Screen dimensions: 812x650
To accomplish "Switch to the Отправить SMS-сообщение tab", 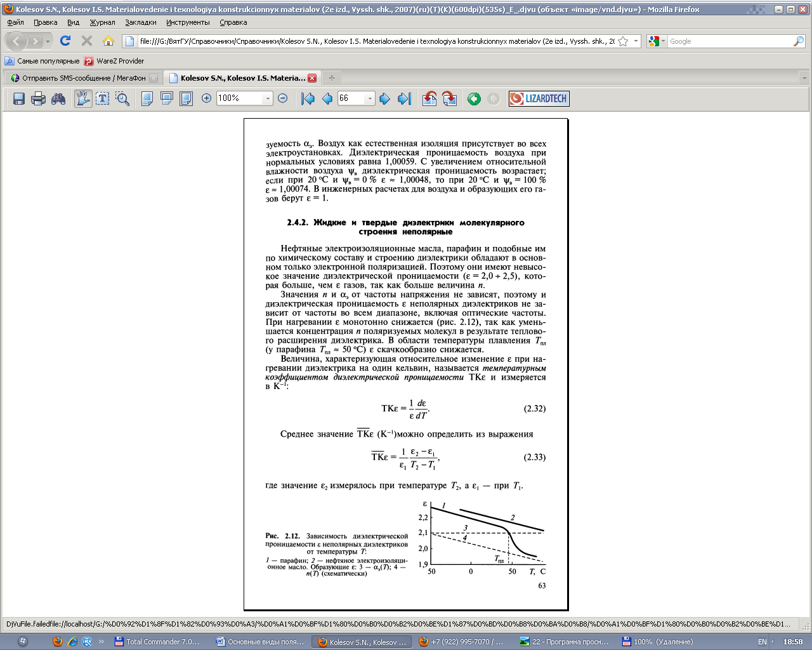I will pos(84,78).
